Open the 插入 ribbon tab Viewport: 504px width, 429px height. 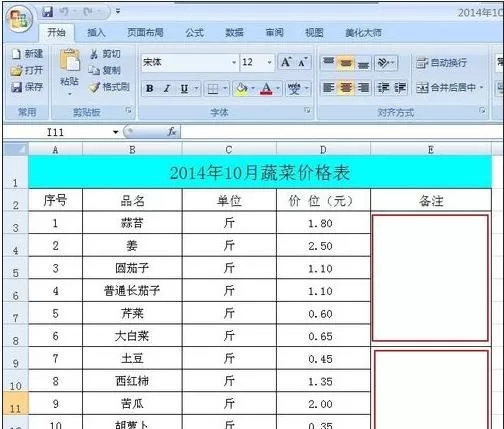[96, 33]
